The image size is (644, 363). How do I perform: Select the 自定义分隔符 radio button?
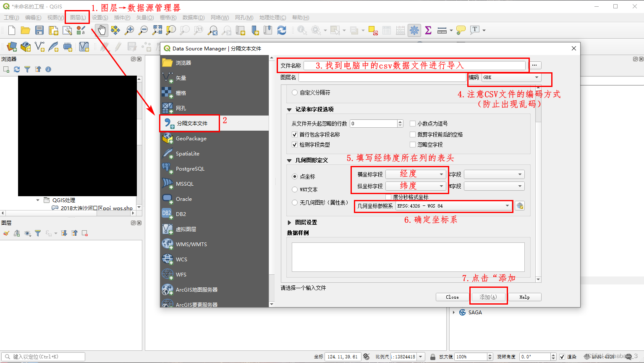tap(295, 92)
